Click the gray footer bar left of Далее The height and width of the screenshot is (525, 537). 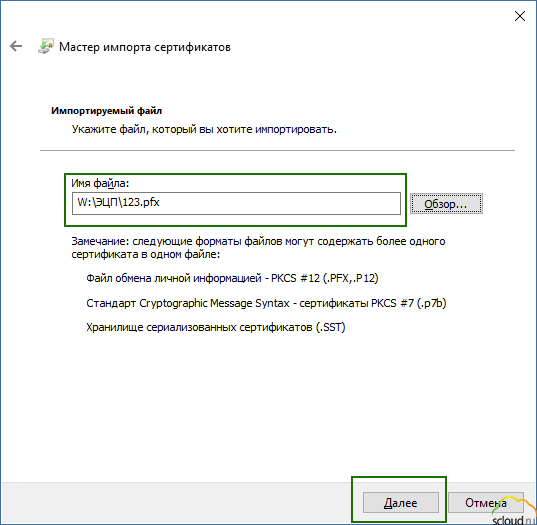176,503
